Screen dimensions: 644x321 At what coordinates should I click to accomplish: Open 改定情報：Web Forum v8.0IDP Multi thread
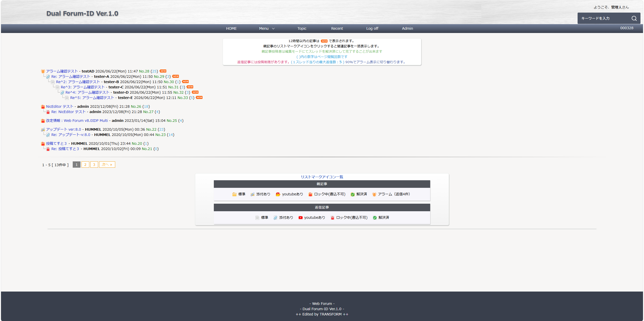tap(77, 121)
